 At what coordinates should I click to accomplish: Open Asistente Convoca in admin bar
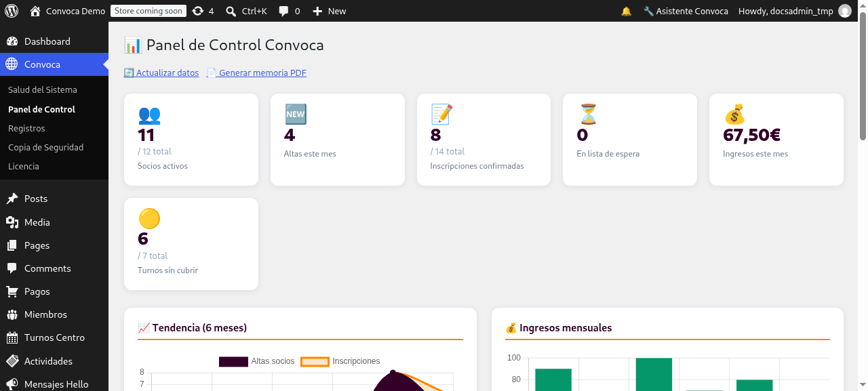pyautogui.click(x=686, y=11)
